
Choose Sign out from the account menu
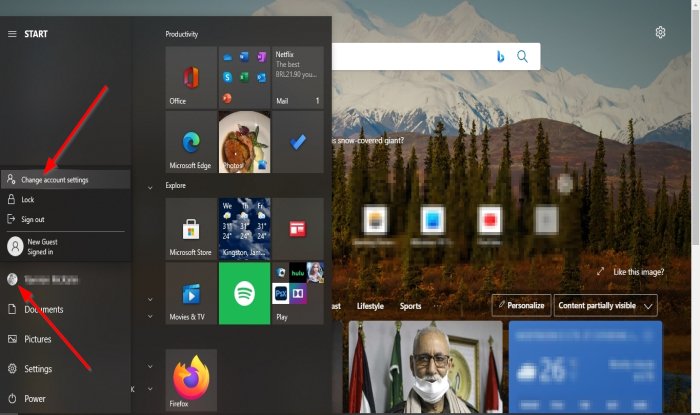point(33,219)
